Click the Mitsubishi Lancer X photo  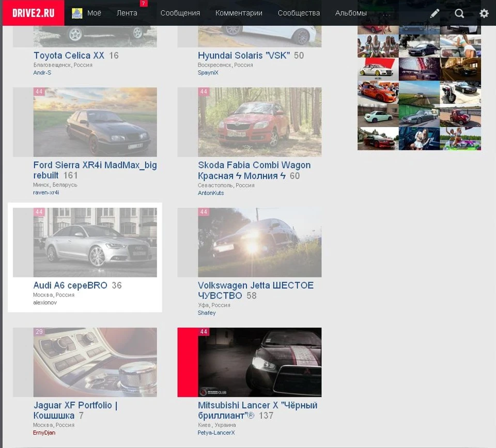coord(260,362)
